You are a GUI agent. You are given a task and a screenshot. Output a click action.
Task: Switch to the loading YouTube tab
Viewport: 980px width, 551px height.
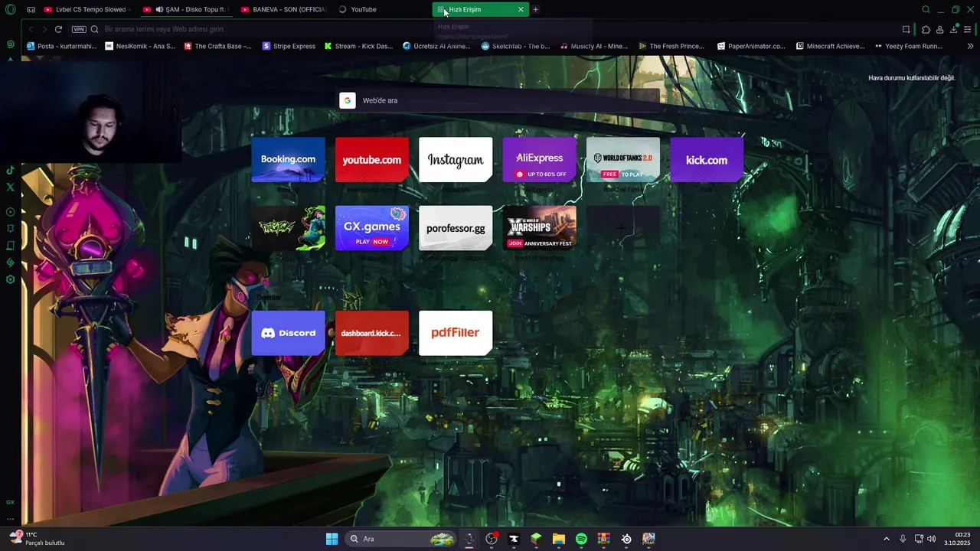pyautogui.click(x=381, y=9)
